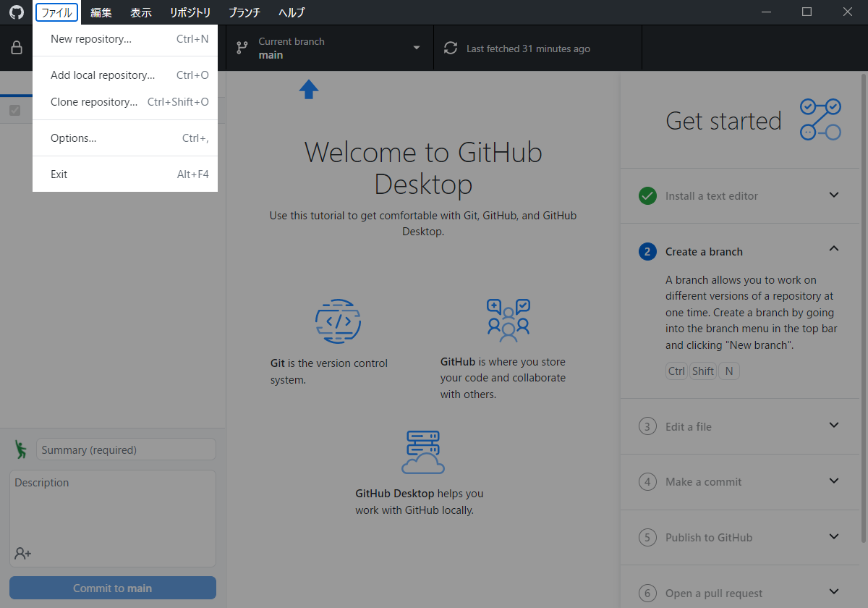Click the branch icon in Current branch selector
This screenshot has height=608, width=868.
pos(242,48)
